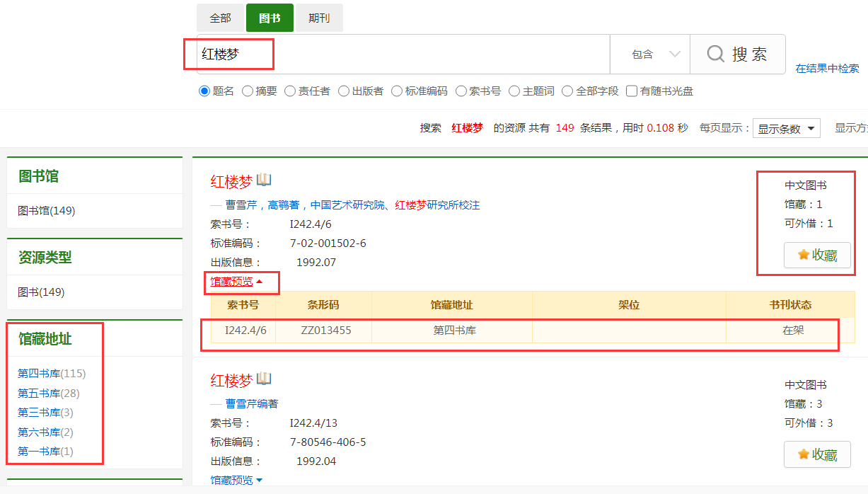The height and width of the screenshot is (494, 868).
Task: Click 收藏 star button for second result
Action: pos(817,454)
